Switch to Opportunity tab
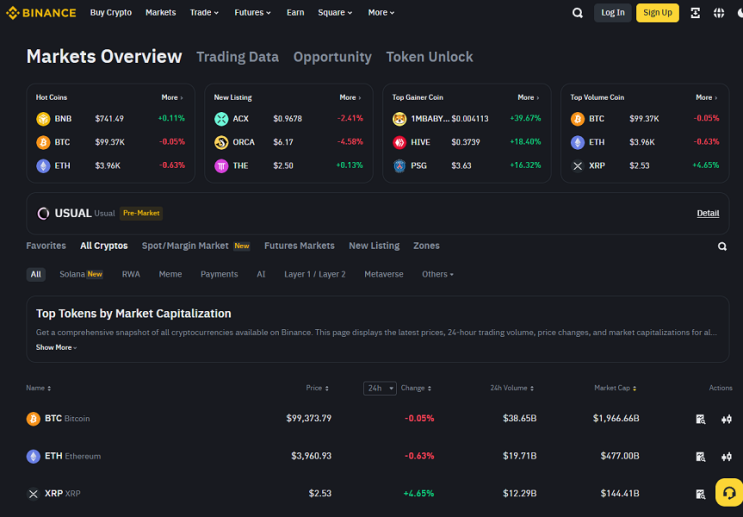Image resolution: width=743 pixels, height=517 pixels. [332, 57]
